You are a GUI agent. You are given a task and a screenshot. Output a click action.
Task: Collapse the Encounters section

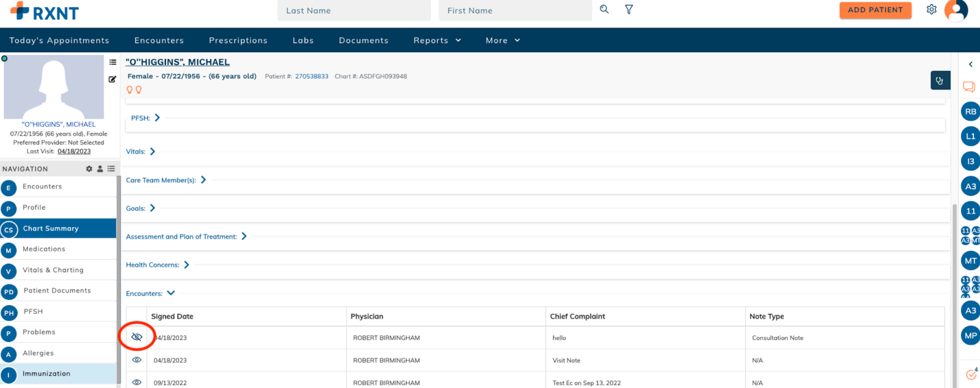[171, 293]
